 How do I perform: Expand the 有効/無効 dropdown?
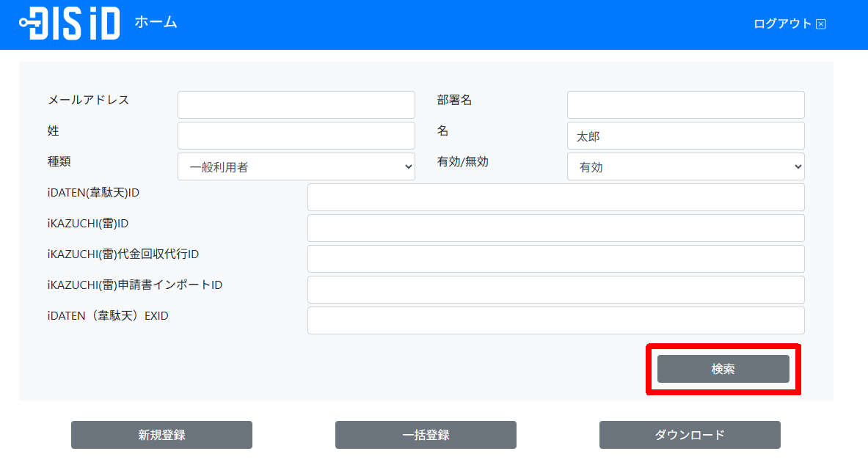click(x=685, y=166)
